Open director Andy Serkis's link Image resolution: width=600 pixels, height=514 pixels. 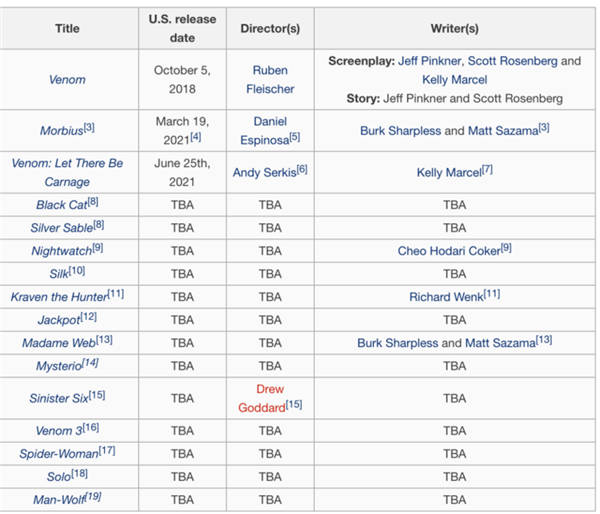265,173
